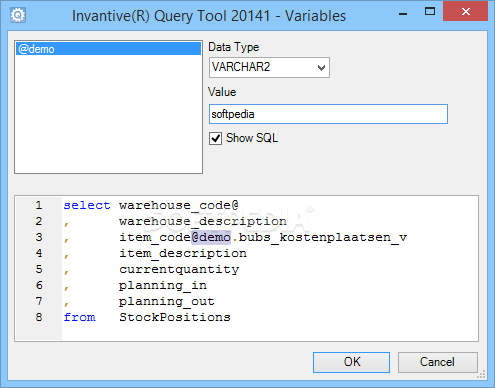This screenshot has width=495, height=388.
Task: Click line number 5 in the SQL gutter
Action: pyautogui.click(x=39, y=269)
